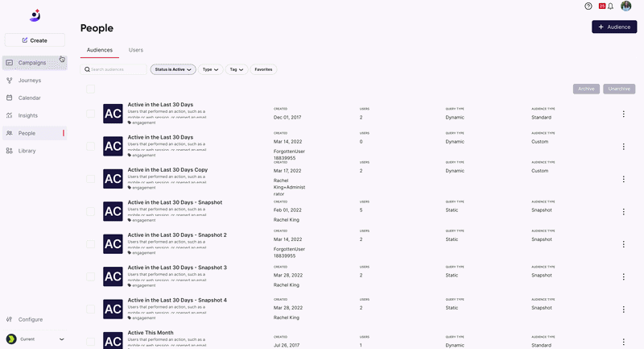This screenshot has width=644, height=349.
Task: Go to Insights in the sidebar
Action: (x=35, y=115)
